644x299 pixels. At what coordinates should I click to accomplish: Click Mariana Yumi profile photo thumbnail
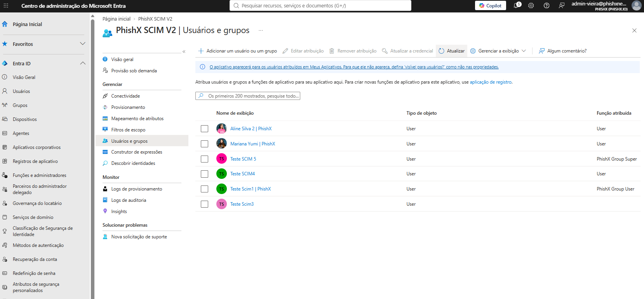pos(221,143)
